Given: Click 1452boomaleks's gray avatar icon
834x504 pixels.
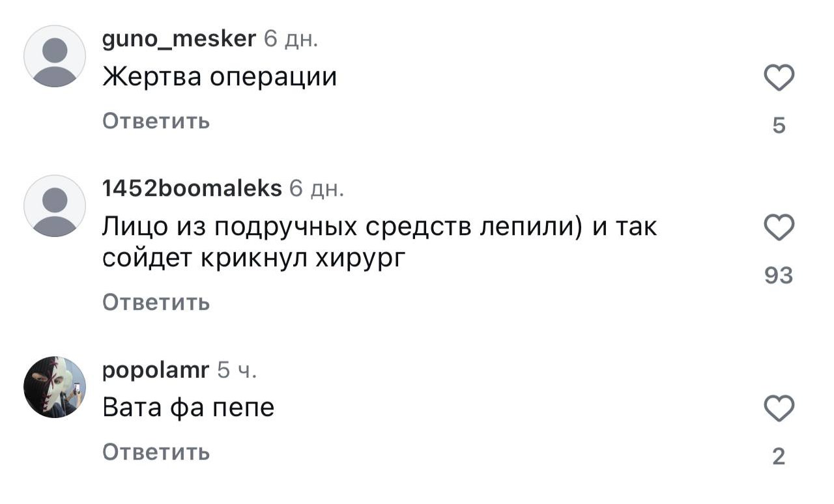Looking at the screenshot, I should pyautogui.click(x=55, y=206).
